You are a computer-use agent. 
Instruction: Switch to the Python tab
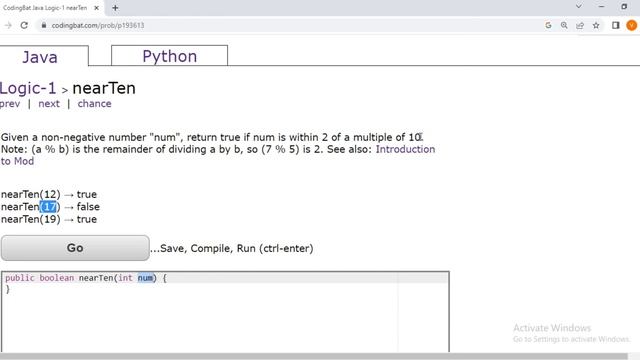pyautogui.click(x=169, y=56)
